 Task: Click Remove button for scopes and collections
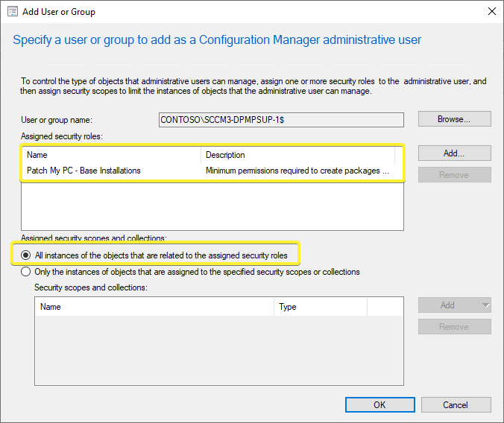pyautogui.click(x=455, y=327)
